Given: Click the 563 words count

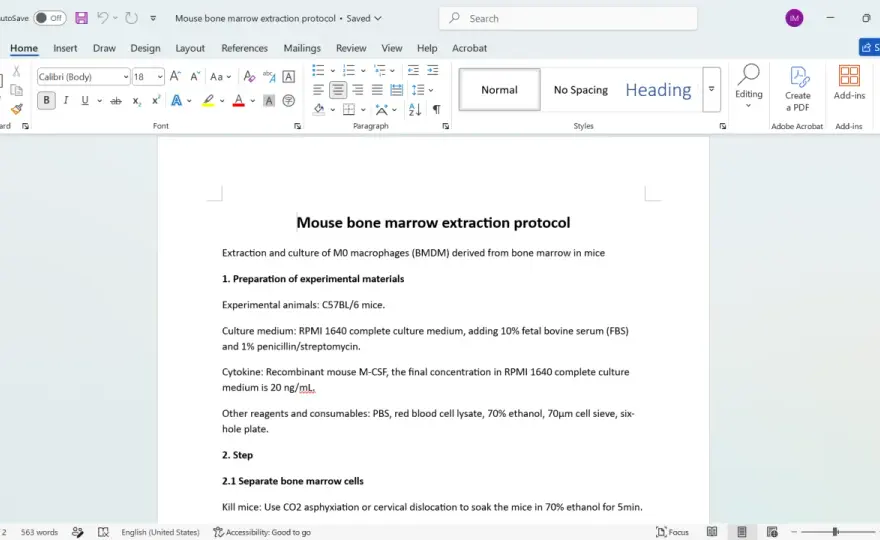Looking at the screenshot, I should tap(39, 532).
